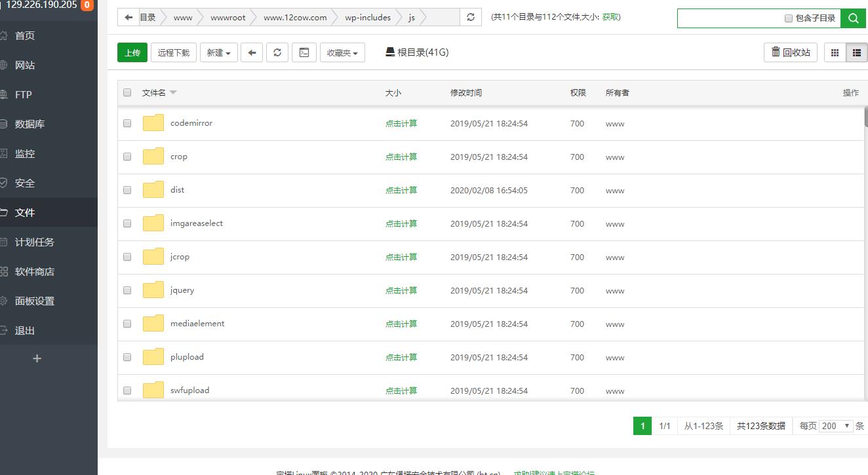Viewport: 868px width, 475px height.
Task: Click the plupload folder icon
Action: tap(153, 357)
